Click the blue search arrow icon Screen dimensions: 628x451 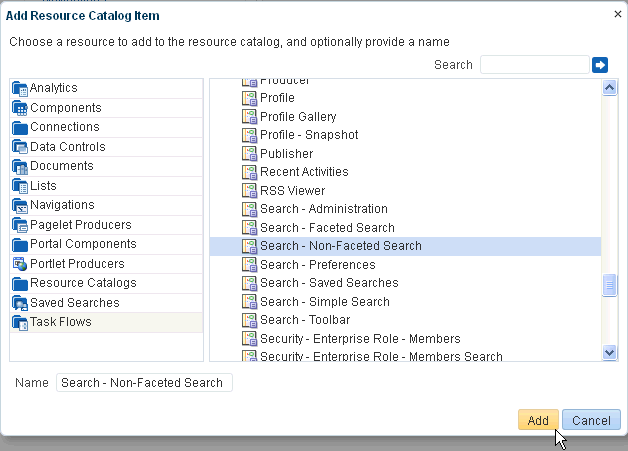[600, 65]
